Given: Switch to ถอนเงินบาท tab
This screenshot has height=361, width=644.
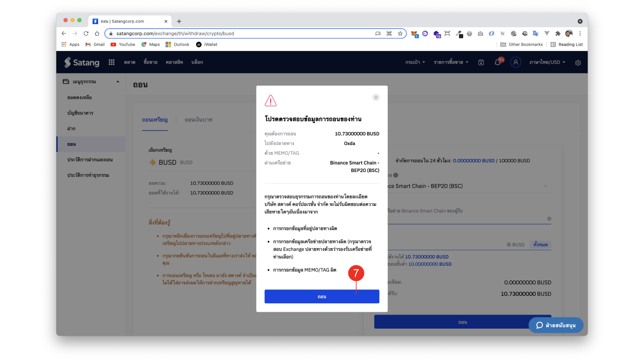Looking at the screenshot, I should (x=199, y=120).
